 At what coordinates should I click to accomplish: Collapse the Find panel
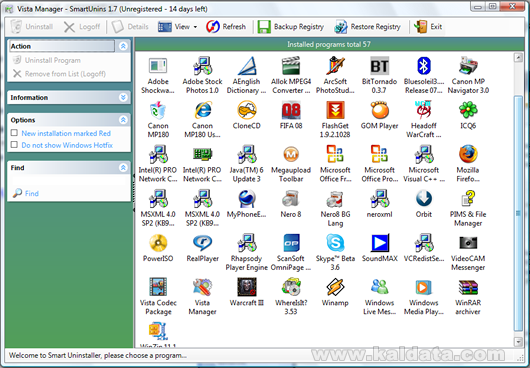pos(123,168)
